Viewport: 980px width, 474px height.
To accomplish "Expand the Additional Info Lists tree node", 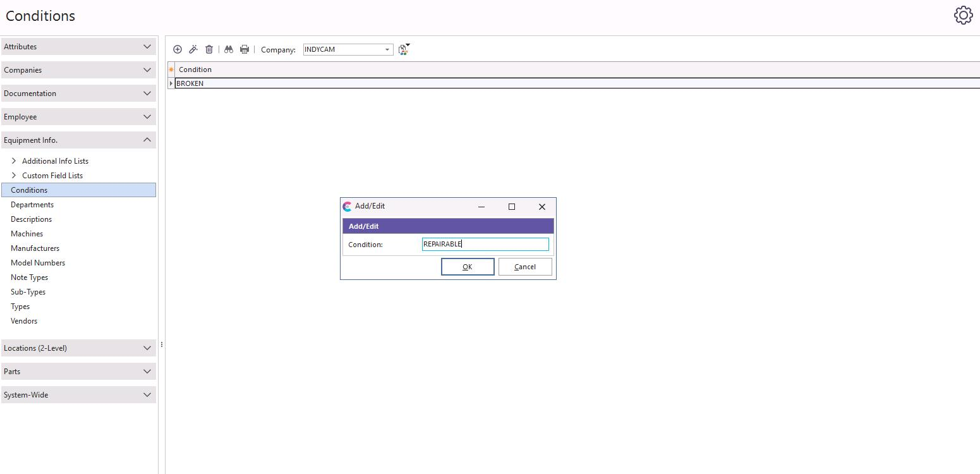I will point(14,161).
